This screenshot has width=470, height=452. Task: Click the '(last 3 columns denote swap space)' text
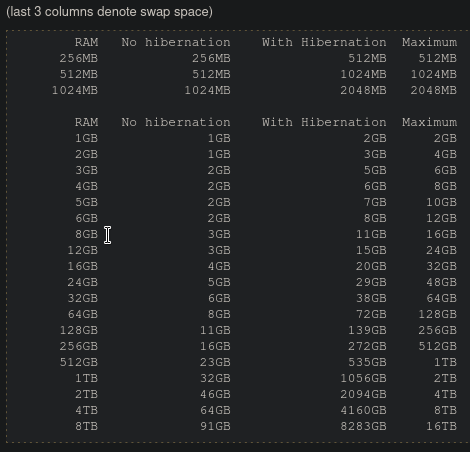(x=109, y=12)
